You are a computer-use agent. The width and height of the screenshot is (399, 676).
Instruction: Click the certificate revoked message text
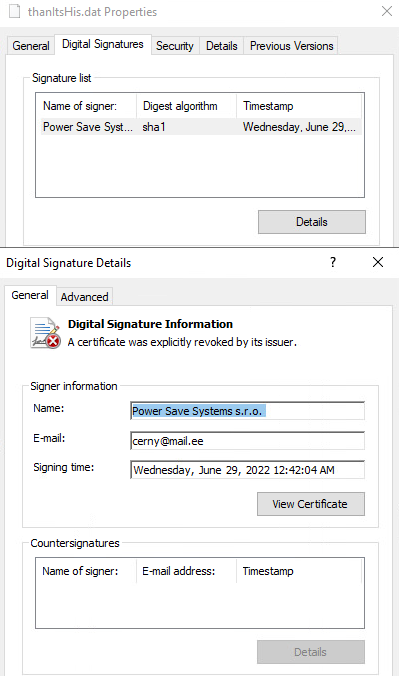pos(182,342)
